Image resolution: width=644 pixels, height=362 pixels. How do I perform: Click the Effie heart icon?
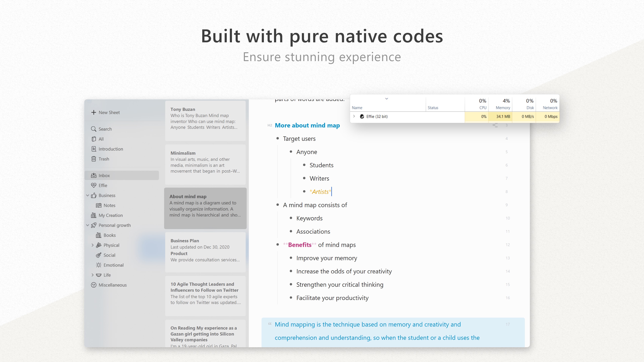[x=94, y=185]
